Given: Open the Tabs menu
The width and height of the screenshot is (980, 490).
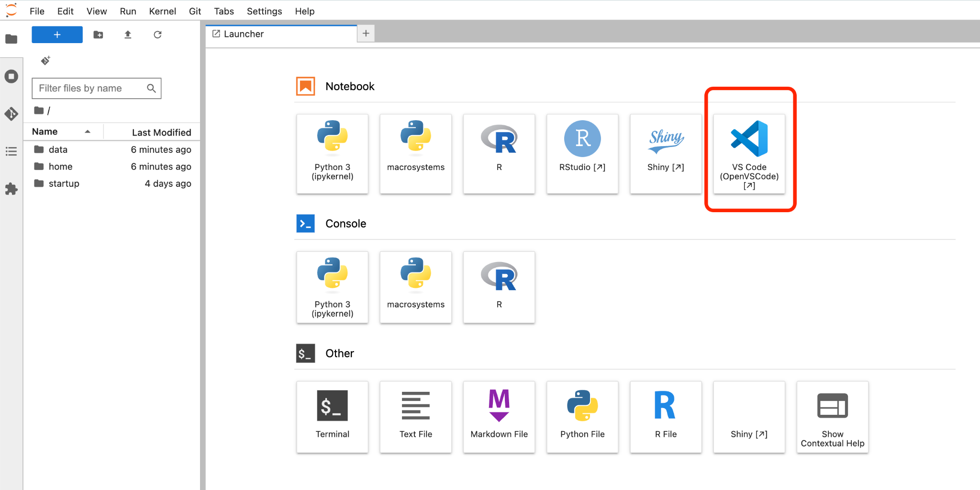Looking at the screenshot, I should (x=224, y=11).
